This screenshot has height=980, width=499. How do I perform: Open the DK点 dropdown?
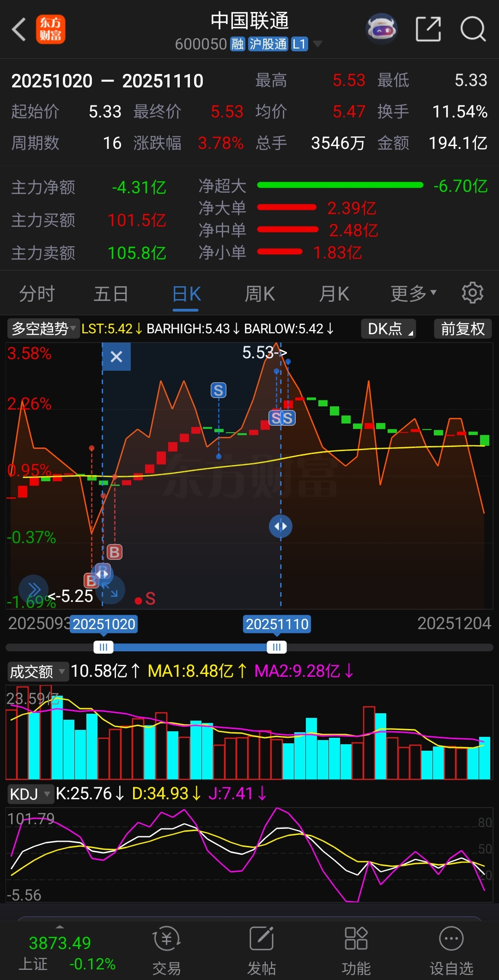point(388,329)
